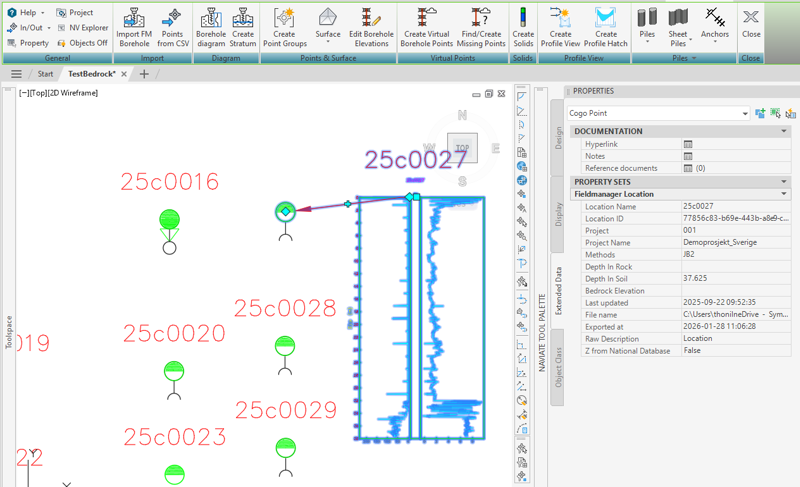Open the Extended Data palette tab

click(x=558, y=291)
